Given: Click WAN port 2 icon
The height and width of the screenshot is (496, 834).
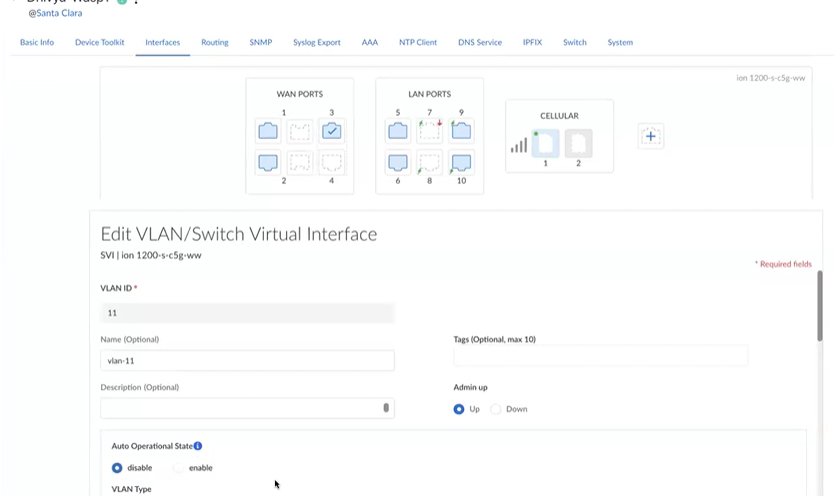Looking at the screenshot, I should pos(268,162).
